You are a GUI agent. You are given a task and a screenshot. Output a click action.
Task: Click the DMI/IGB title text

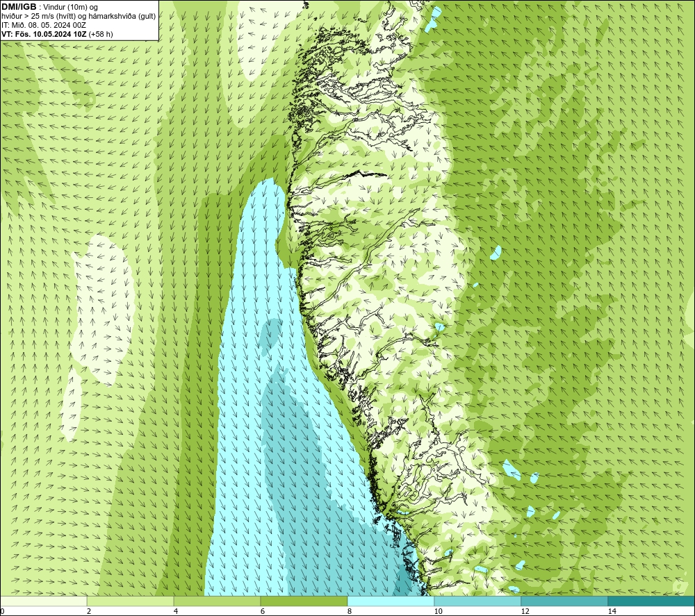[19, 7]
